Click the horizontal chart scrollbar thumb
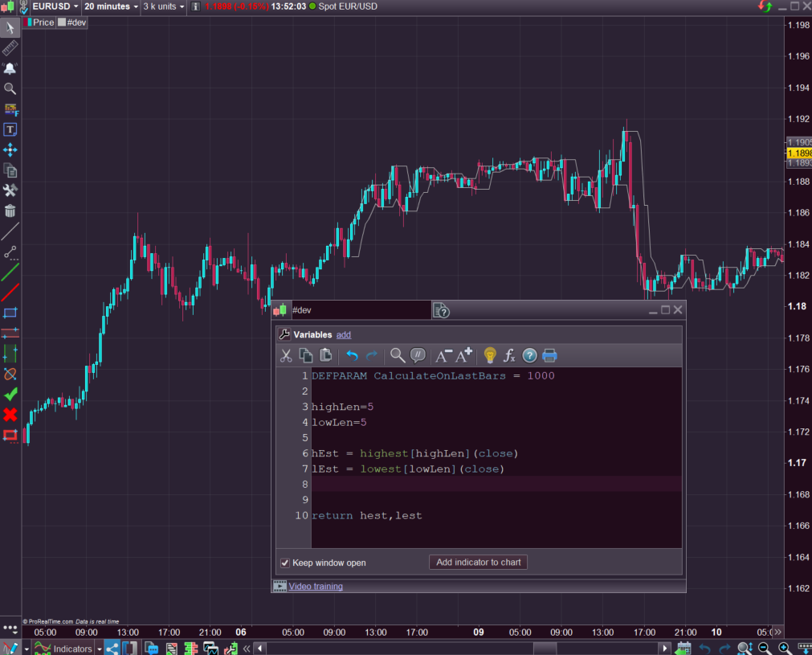The image size is (812, 655). pyautogui.click(x=545, y=649)
